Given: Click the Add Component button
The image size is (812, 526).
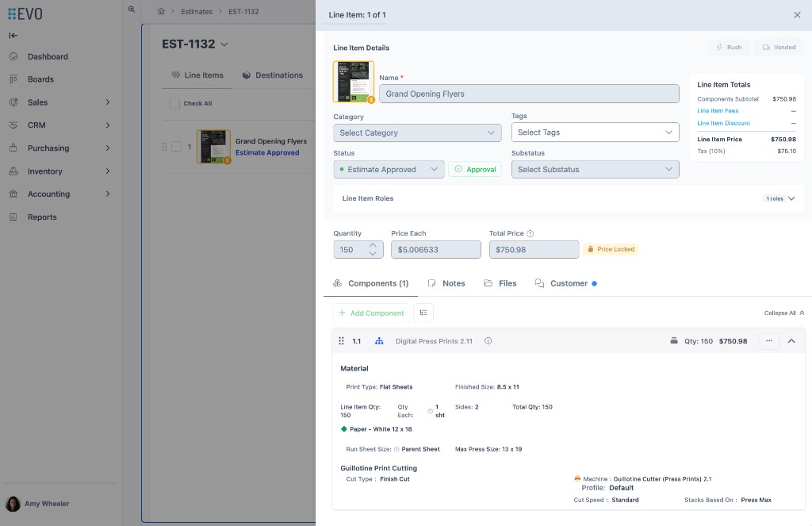Looking at the screenshot, I should [371, 313].
